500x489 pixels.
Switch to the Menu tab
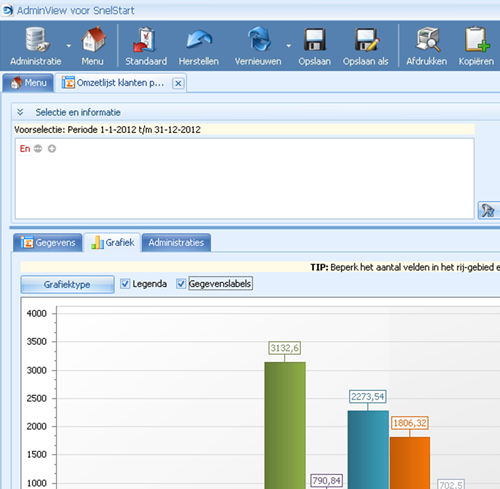pyautogui.click(x=28, y=83)
